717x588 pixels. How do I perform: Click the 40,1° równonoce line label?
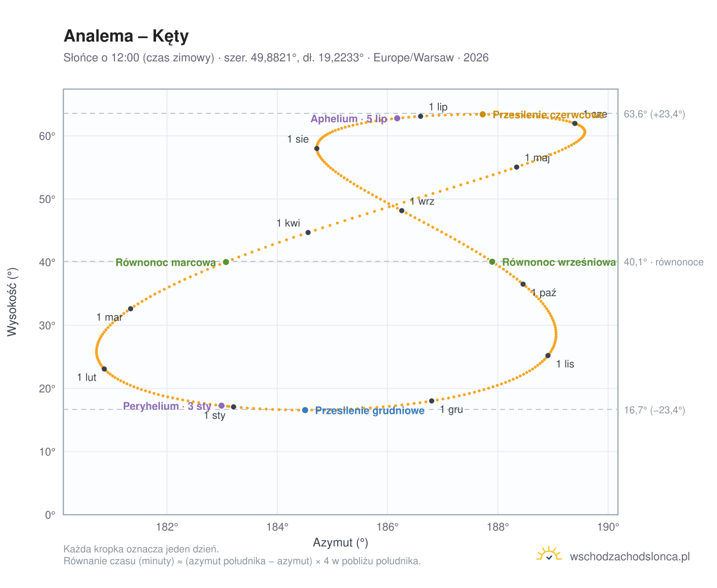tap(664, 262)
